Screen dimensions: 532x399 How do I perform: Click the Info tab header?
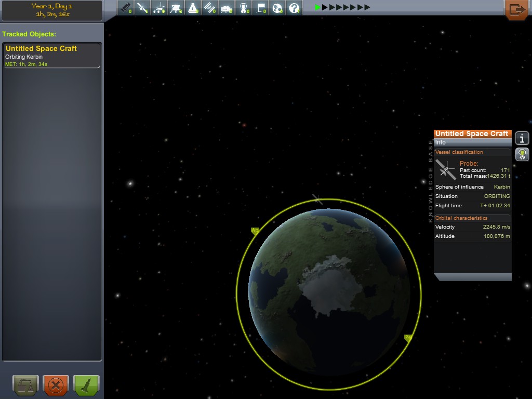click(472, 142)
